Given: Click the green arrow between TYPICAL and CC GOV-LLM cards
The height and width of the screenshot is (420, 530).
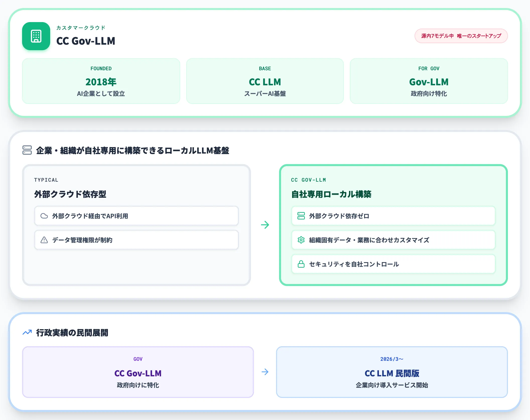Looking at the screenshot, I should 265,225.
